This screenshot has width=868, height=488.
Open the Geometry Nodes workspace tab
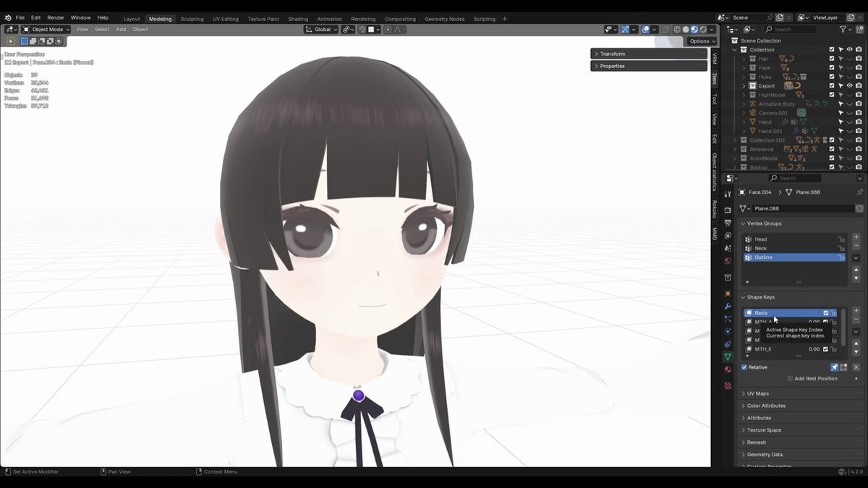coord(445,19)
